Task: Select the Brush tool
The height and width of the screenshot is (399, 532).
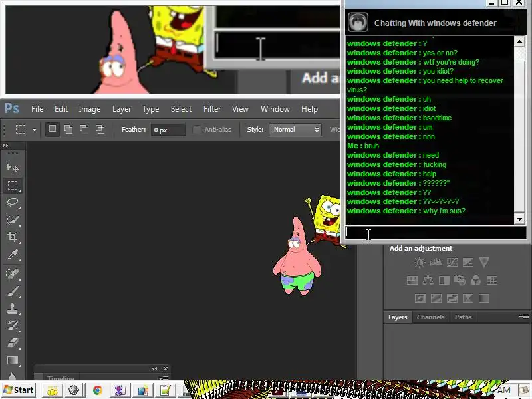Action: (13, 291)
